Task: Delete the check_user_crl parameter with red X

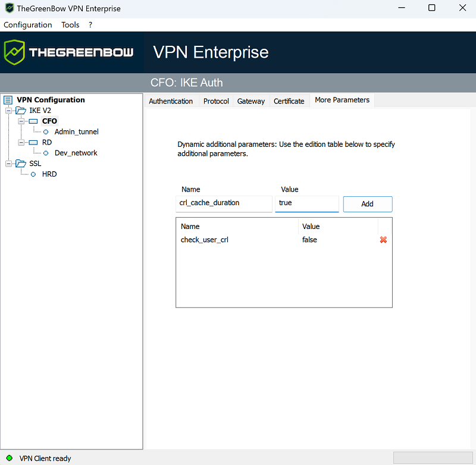Action: pos(383,240)
